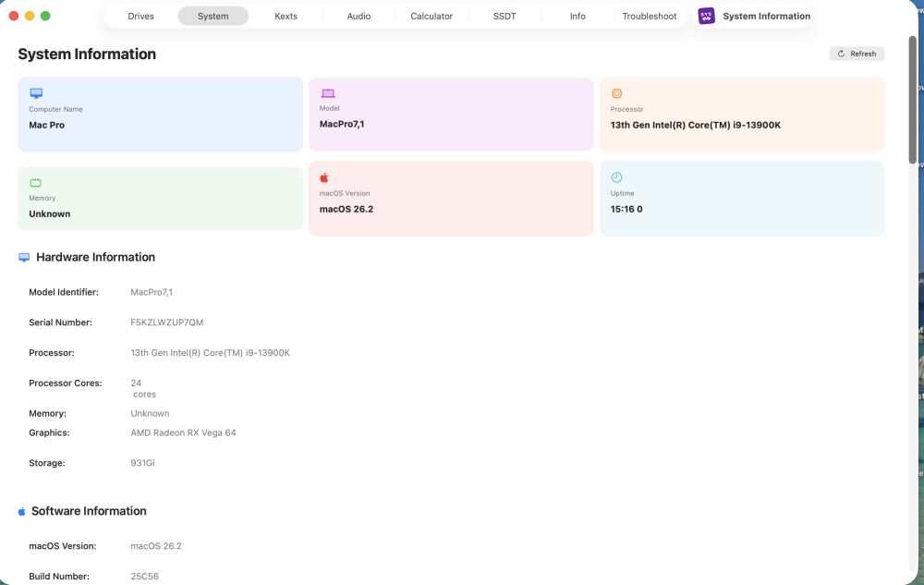924x585 pixels.
Task: Click the Refresh button
Action: (x=857, y=54)
